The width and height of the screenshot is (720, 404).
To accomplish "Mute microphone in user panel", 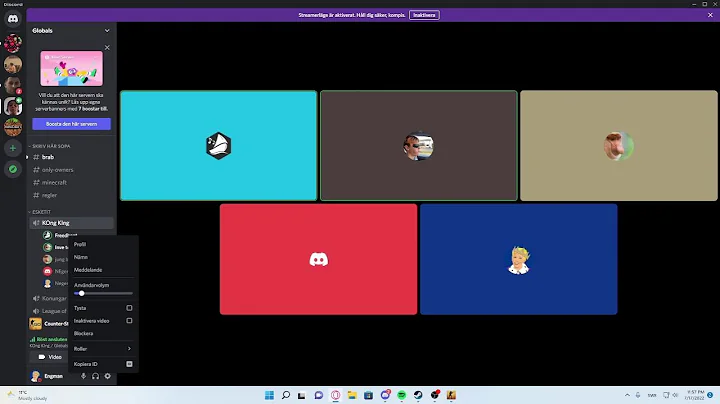I will pyautogui.click(x=84, y=376).
